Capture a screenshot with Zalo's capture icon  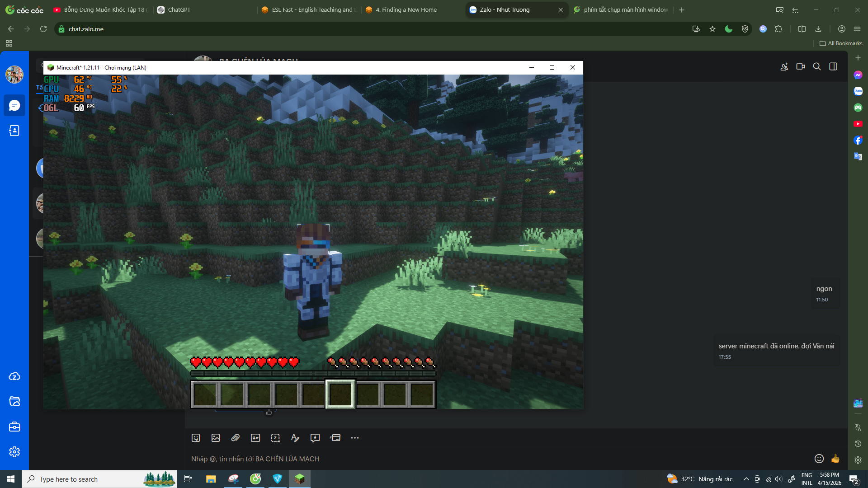pos(275,438)
